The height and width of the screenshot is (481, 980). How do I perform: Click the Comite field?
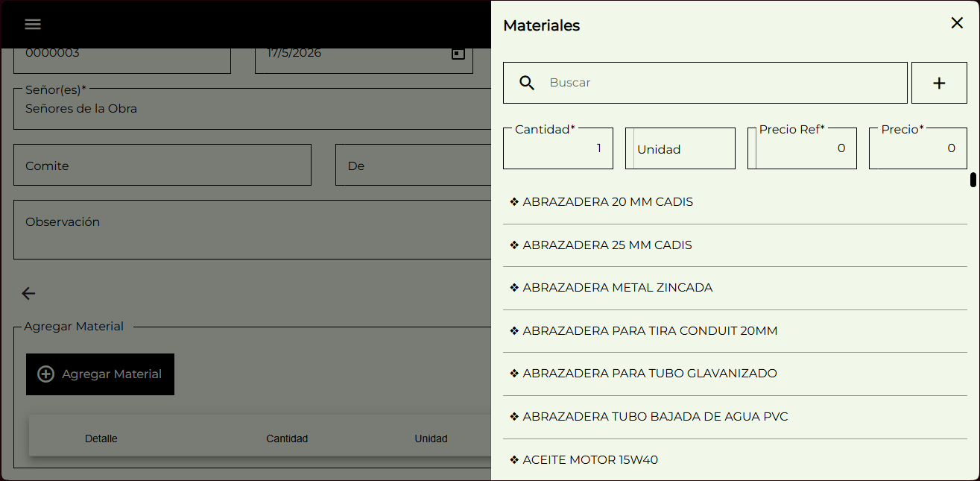[x=162, y=165]
